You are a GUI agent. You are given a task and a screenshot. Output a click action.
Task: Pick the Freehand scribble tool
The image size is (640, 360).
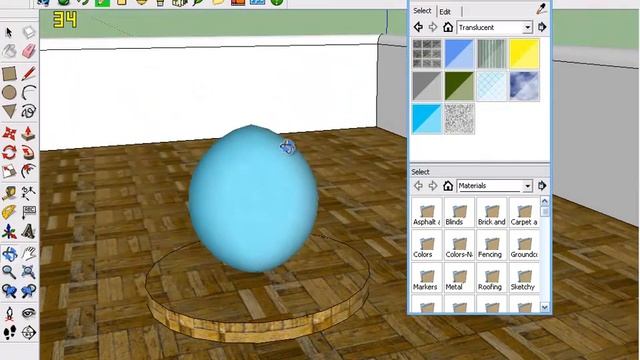point(28,111)
